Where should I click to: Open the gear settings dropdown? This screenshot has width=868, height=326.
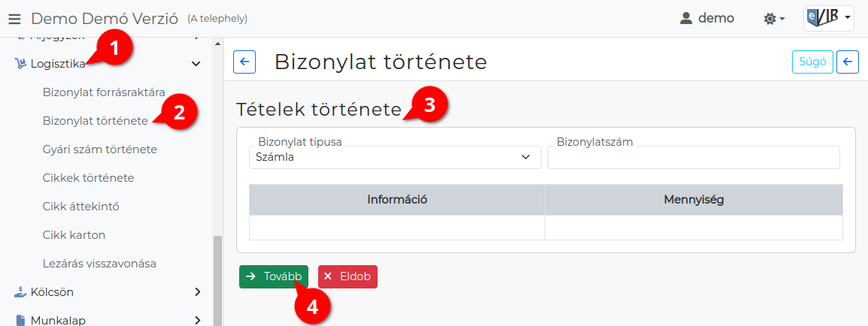(x=775, y=19)
